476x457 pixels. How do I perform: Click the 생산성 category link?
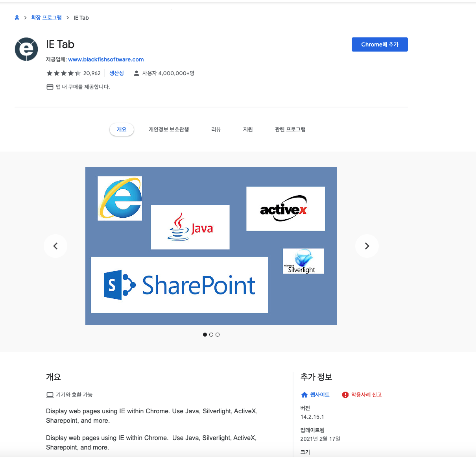(x=116, y=73)
